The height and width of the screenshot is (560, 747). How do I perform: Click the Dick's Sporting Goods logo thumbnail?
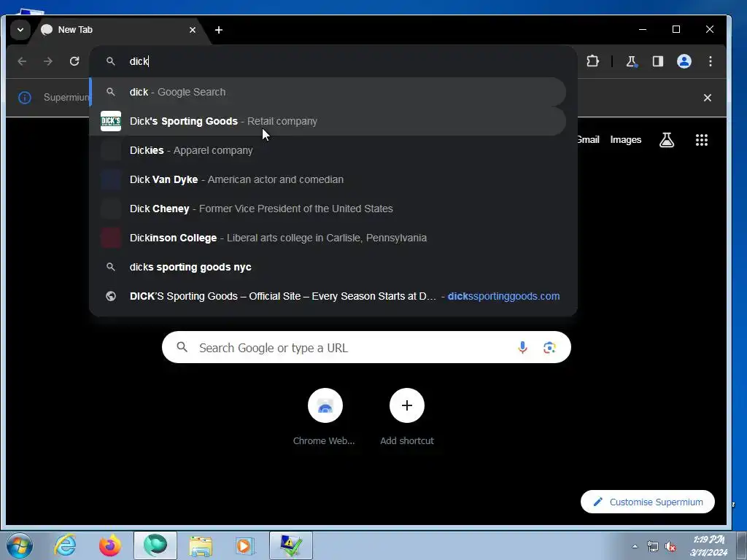[111, 121]
